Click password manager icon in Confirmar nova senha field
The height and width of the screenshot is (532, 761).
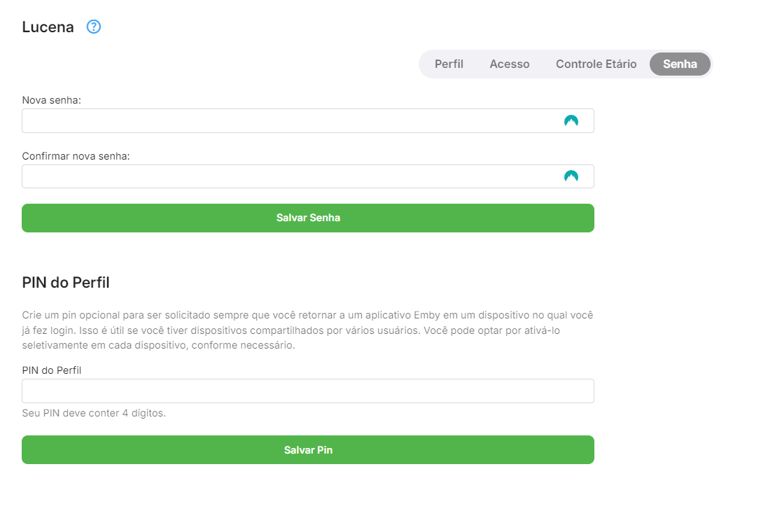click(571, 176)
